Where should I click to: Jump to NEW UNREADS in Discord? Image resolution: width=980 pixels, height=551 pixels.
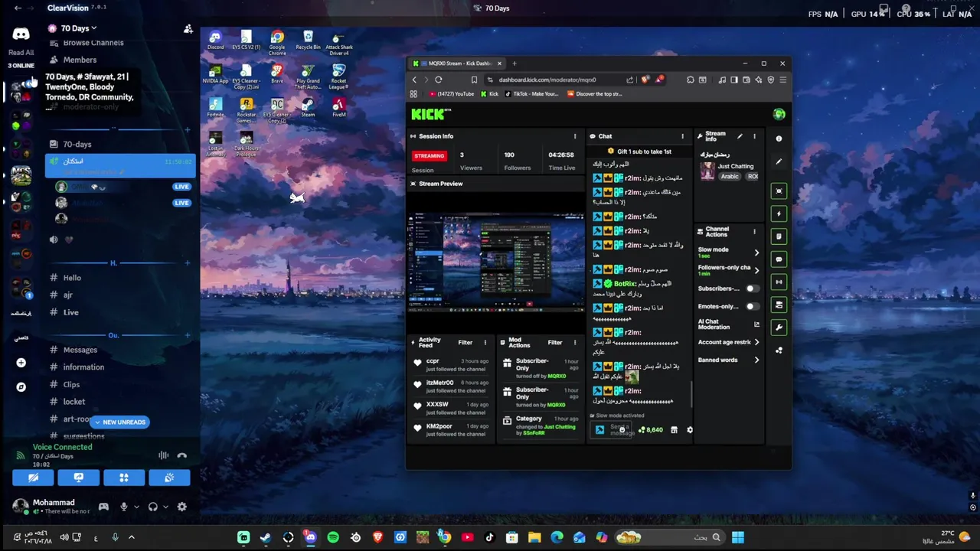click(119, 422)
